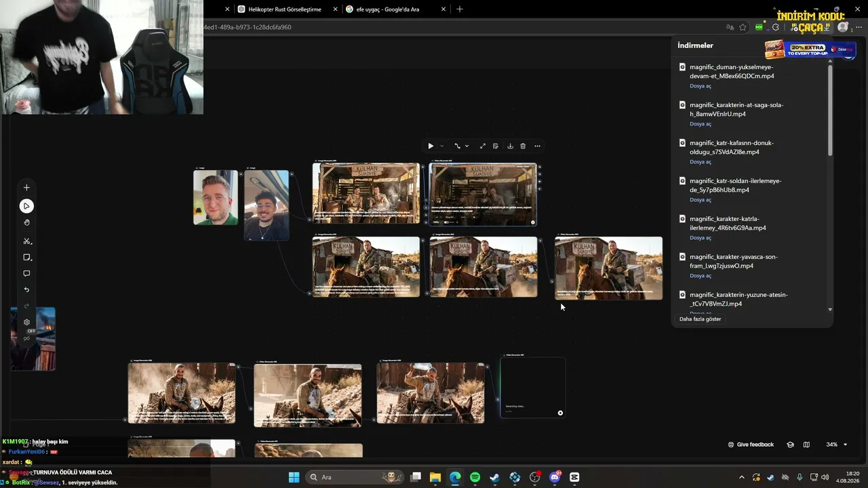Redo the last canvas action
Viewport: 868px width, 488px height.
[x=26, y=306]
